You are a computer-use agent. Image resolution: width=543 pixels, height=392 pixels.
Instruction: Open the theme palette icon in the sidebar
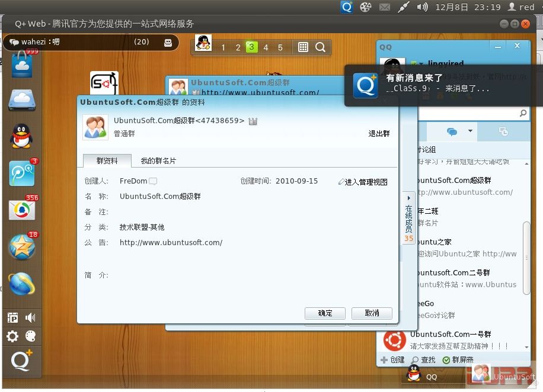(30, 337)
